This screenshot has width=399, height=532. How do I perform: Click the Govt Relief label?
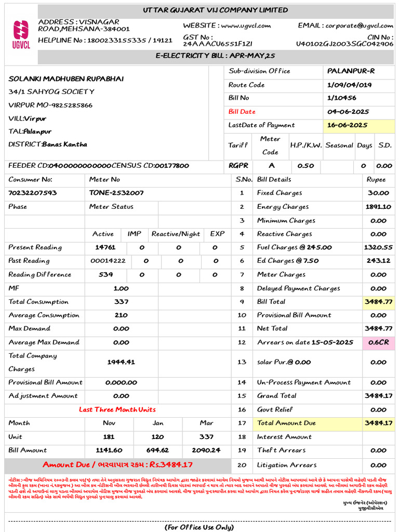[x=275, y=410]
